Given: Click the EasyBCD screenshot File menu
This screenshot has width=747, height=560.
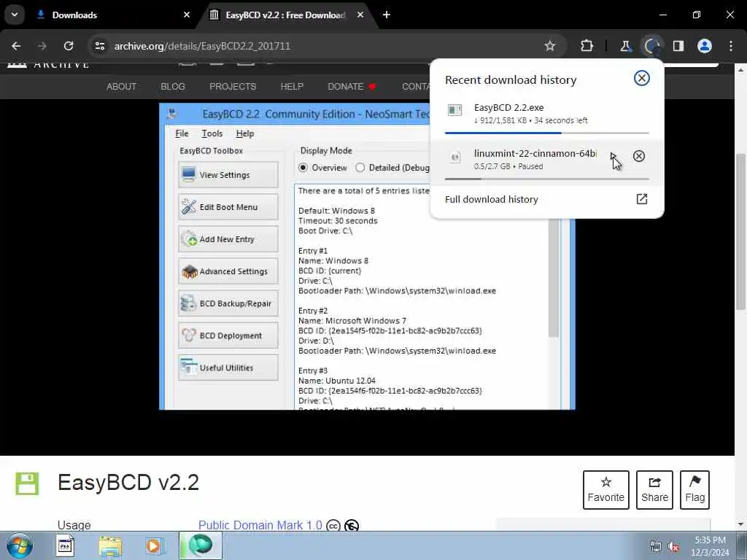Looking at the screenshot, I should click(182, 134).
